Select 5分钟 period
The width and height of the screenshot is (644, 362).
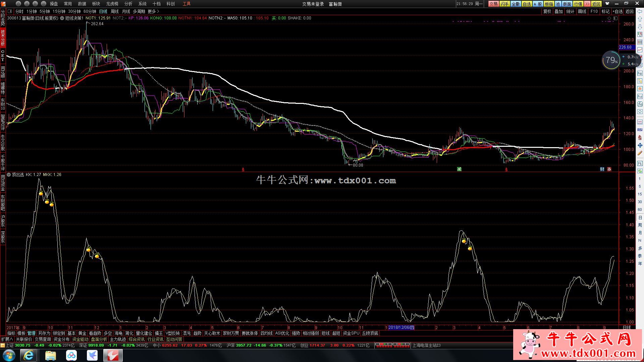pyautogui.click(x=45, y=11)
